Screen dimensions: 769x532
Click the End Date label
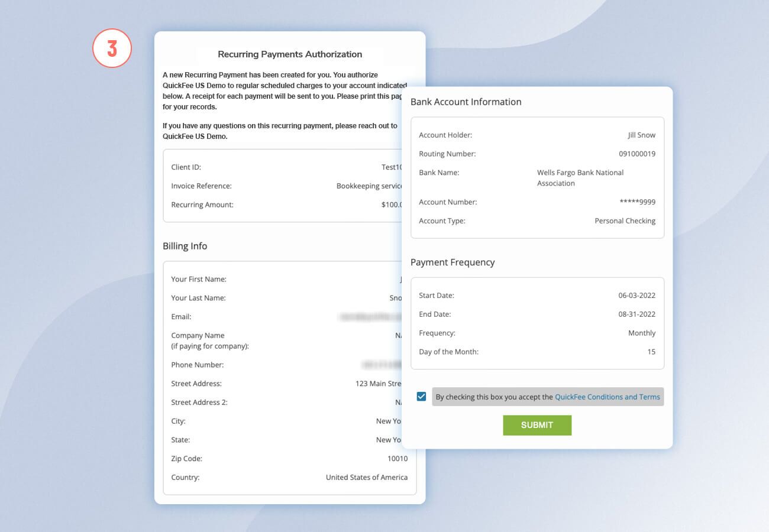tap(435, 314)
